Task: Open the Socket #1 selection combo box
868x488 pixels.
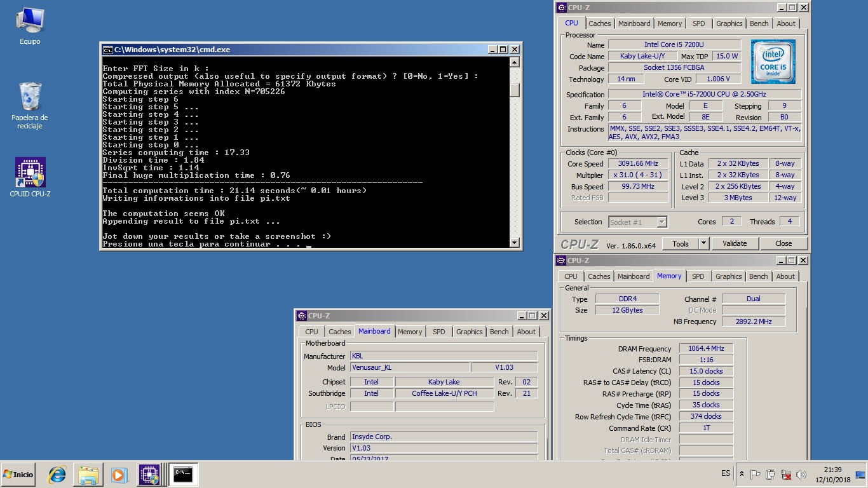Action: [x=637, y=222]
